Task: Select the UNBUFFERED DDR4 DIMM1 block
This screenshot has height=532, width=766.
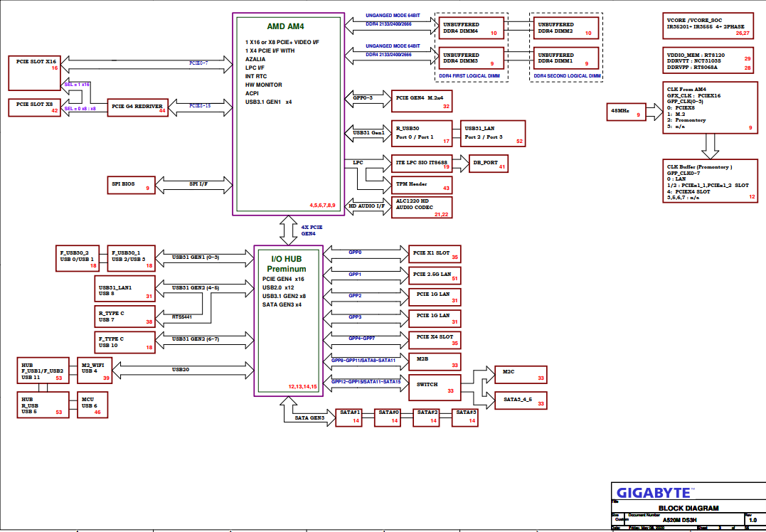Action: tap(566, 58)
